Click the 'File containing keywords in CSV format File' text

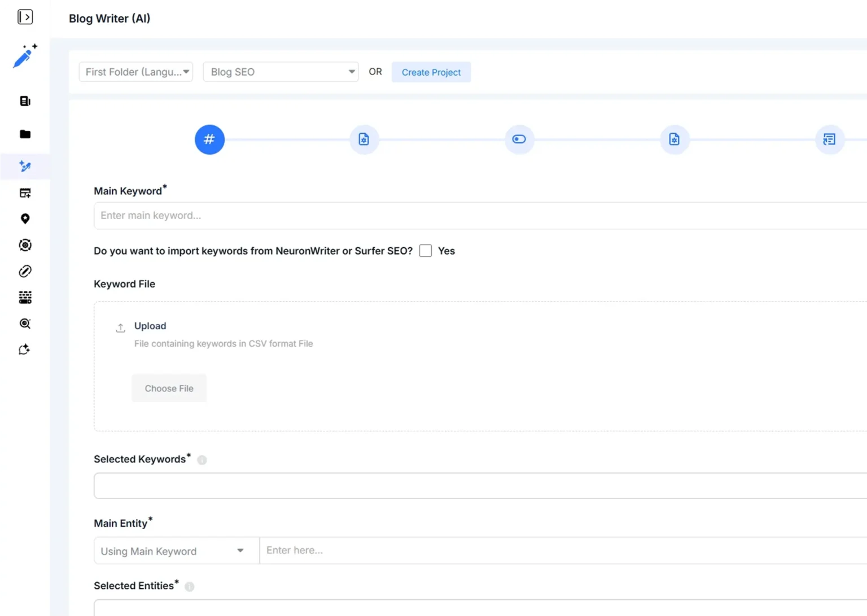pyautogui.click(x=224, y=343)
